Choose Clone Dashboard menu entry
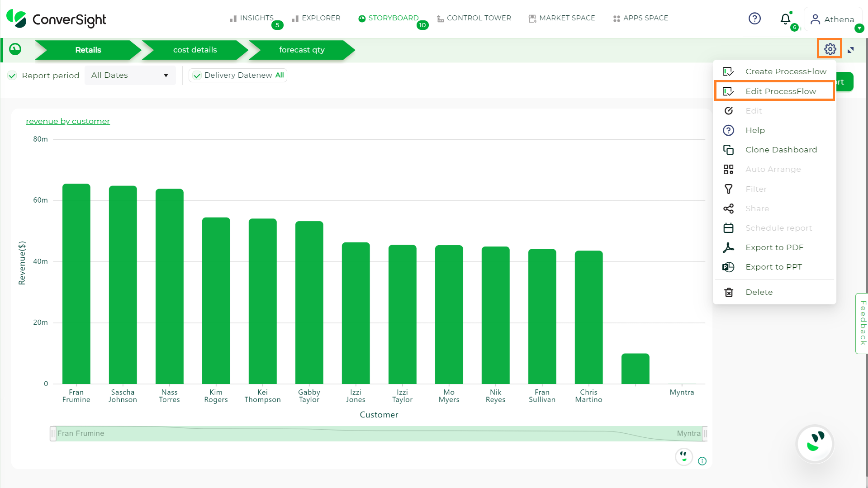This screenshot has width=868, height=488. click(x=774, y=150)
